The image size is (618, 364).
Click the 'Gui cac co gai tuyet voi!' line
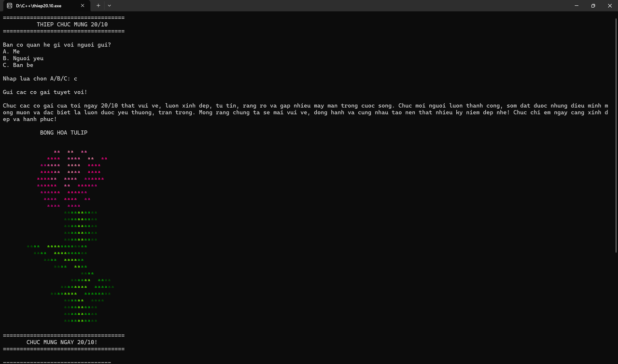point(45,92)
